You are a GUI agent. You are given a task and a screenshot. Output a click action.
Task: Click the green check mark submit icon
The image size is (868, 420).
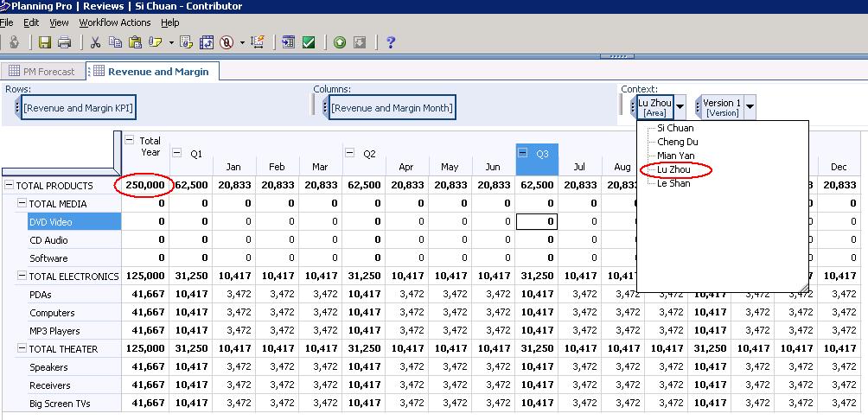click(x=309, y=42)
